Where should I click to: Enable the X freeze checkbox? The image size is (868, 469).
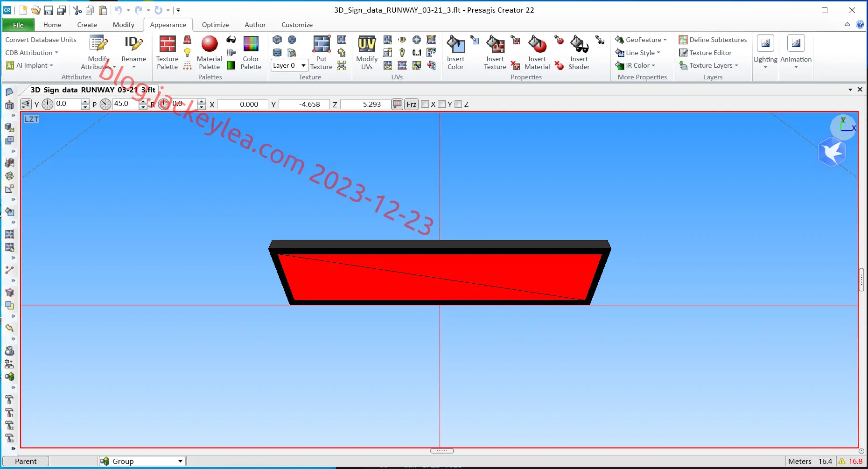click(x=425, y=104)
